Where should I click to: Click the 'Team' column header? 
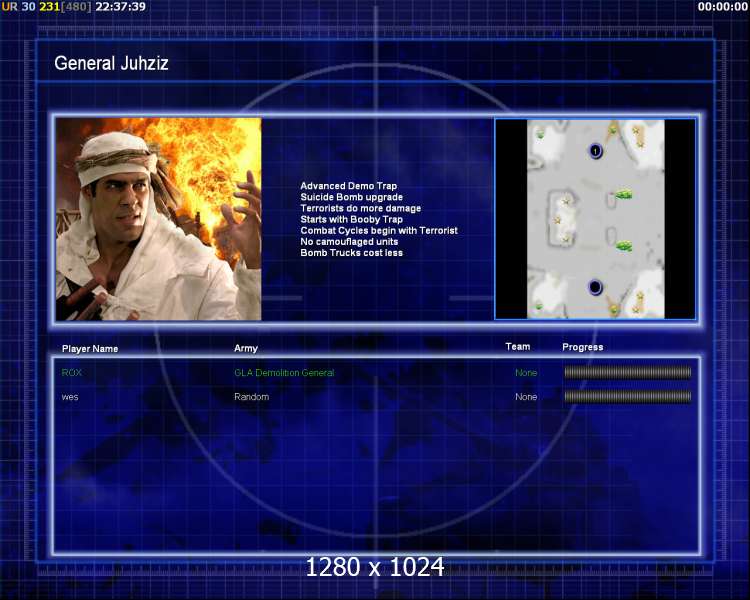518,346
